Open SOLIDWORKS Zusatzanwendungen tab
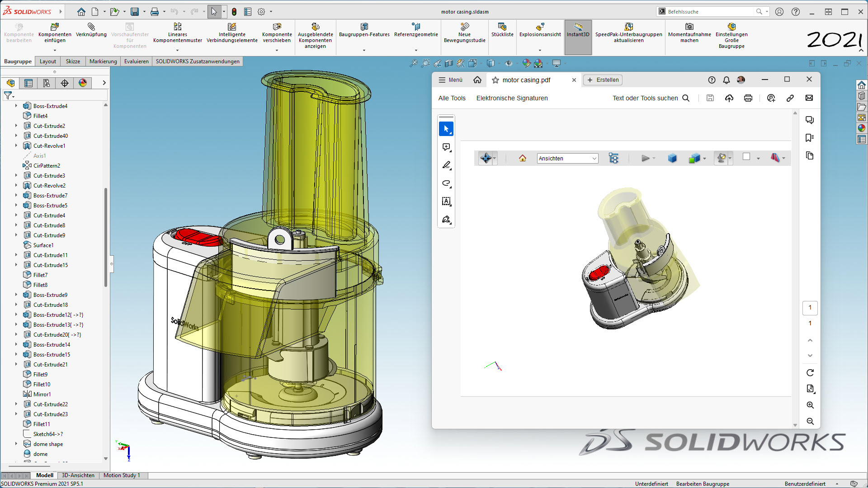Viewport: 868px width, 488px height. point(198,61)
